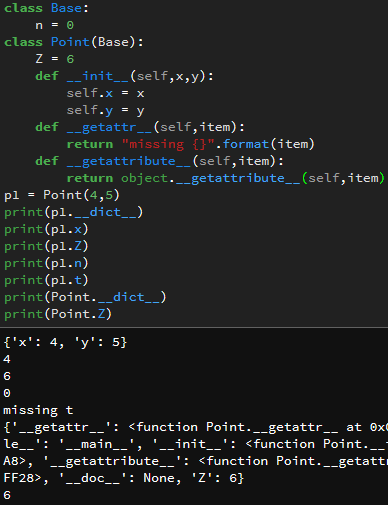
Task: Click the print(p1.__dict__) line
Action: coord(73,212)
